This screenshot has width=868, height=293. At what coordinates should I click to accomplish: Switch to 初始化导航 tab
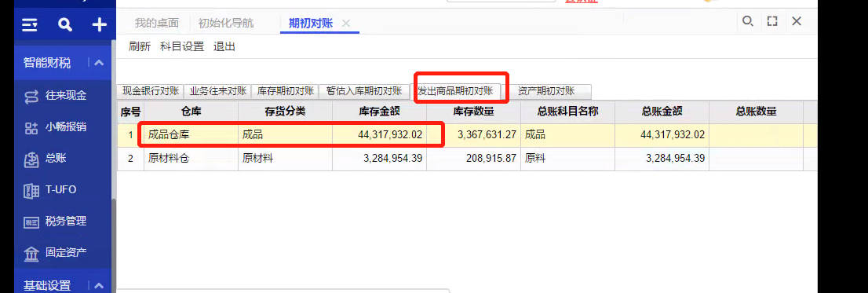(x=226, y=24)
